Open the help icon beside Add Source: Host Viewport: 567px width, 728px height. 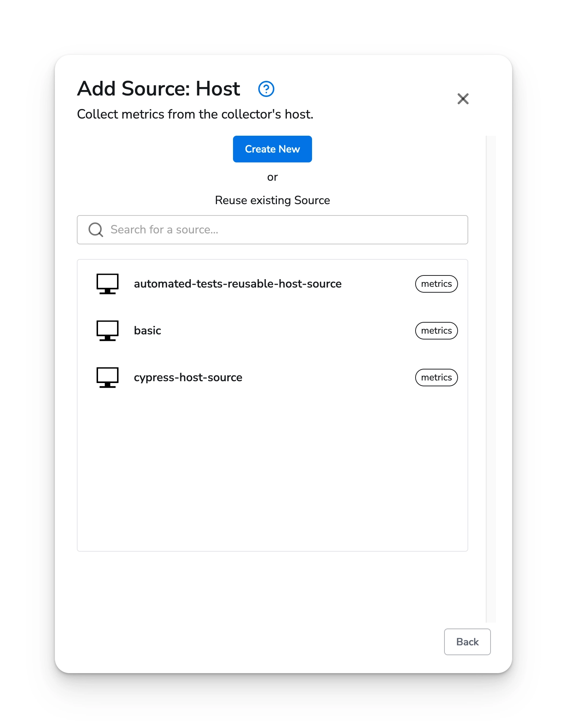tap(266, 89)
